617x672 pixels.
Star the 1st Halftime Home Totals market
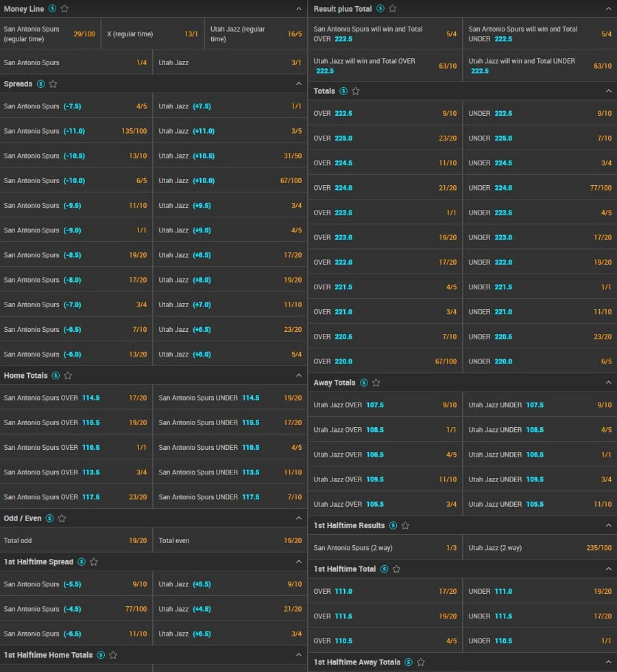click(113, 655)
